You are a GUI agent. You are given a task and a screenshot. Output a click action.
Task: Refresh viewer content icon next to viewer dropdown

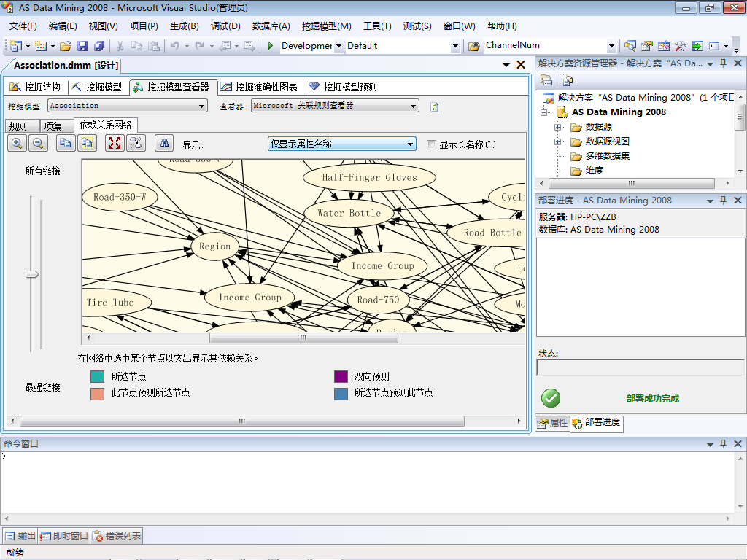pyautogui.click(x=434, y=107)
